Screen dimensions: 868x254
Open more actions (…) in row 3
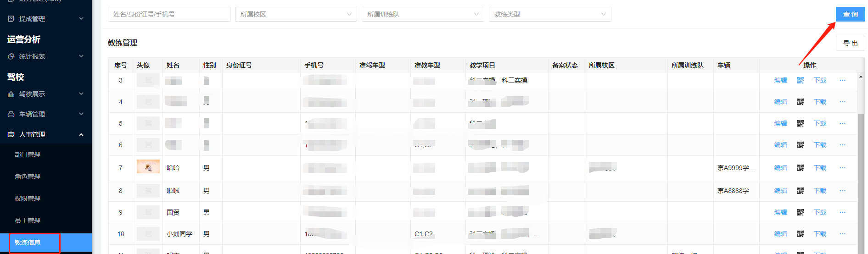point(842,80)
